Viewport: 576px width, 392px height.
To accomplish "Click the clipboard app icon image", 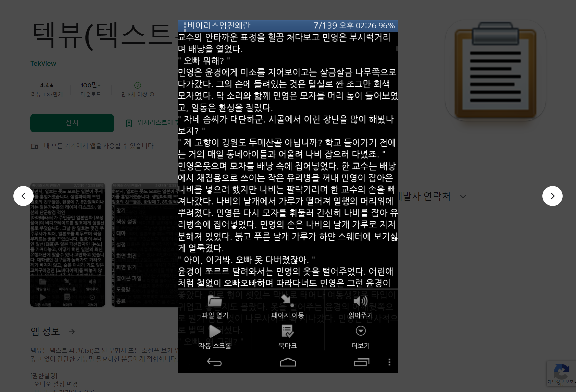I will (x=496, y=70).
